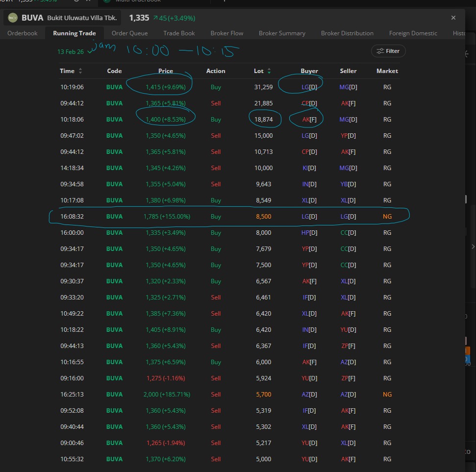Screen dimensions: 476x472
Task: Select the Broker Flow tab
Action: tap(226, 33)
